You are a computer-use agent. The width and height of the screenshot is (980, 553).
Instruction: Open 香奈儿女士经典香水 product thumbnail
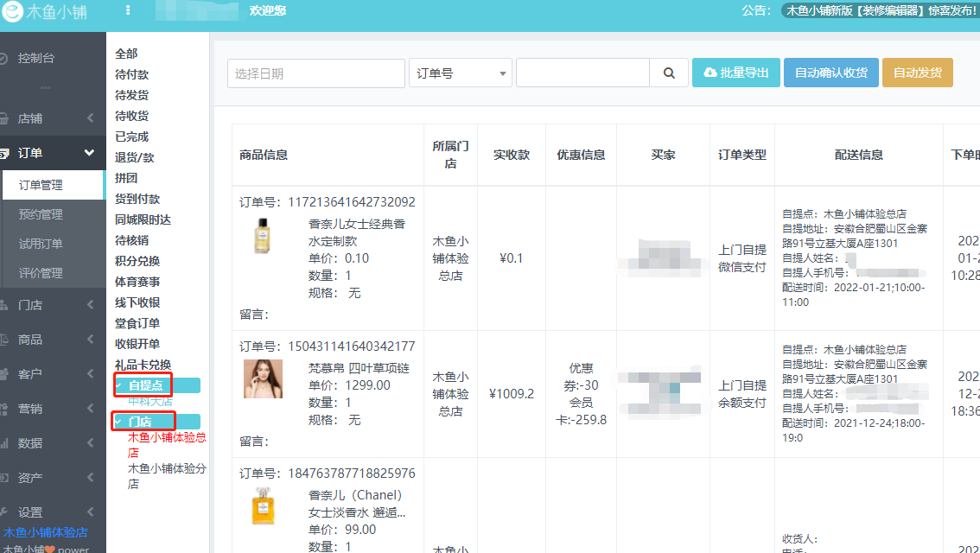tap(263, 235)
